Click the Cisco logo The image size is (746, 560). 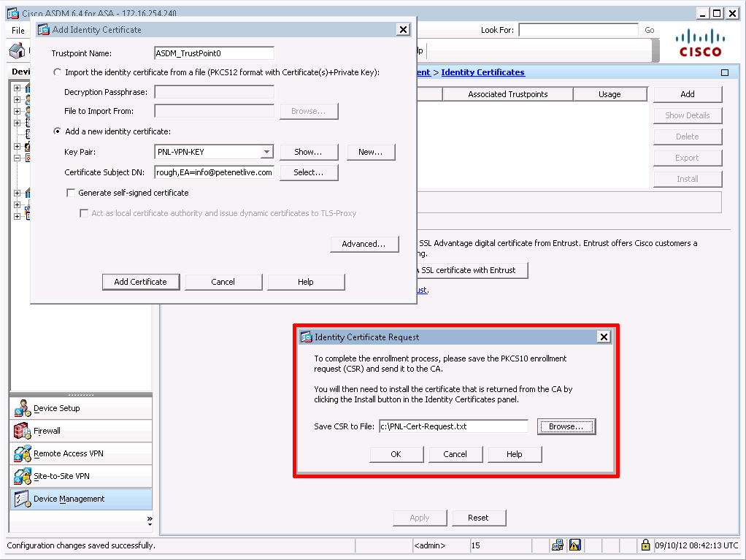700,43
